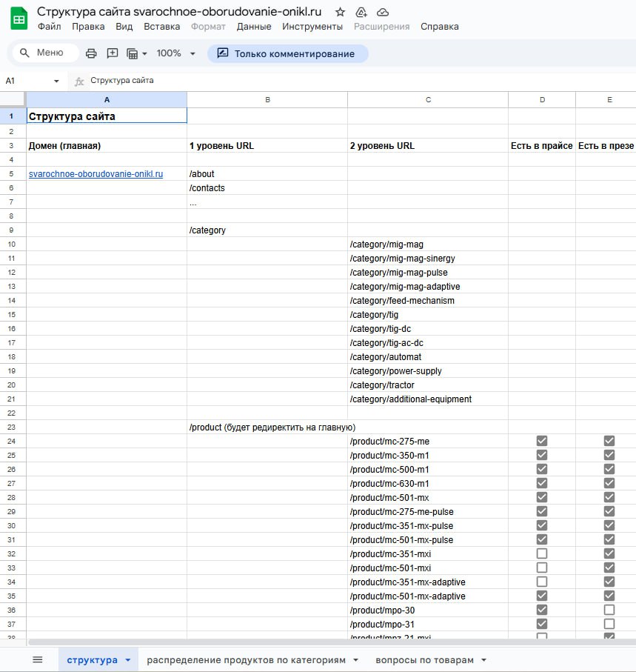Open the filter views icon
The width and height of the screenshot is (636, 672).
pos(137,53)
